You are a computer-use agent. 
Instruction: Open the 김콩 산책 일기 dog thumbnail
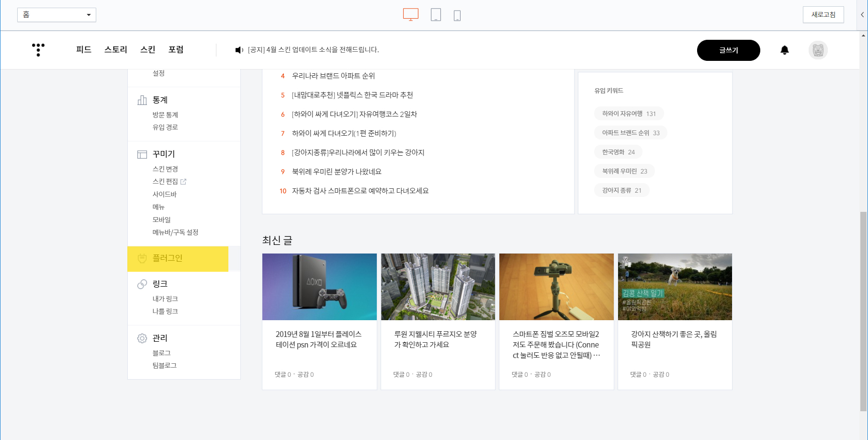tap(675, 287)
